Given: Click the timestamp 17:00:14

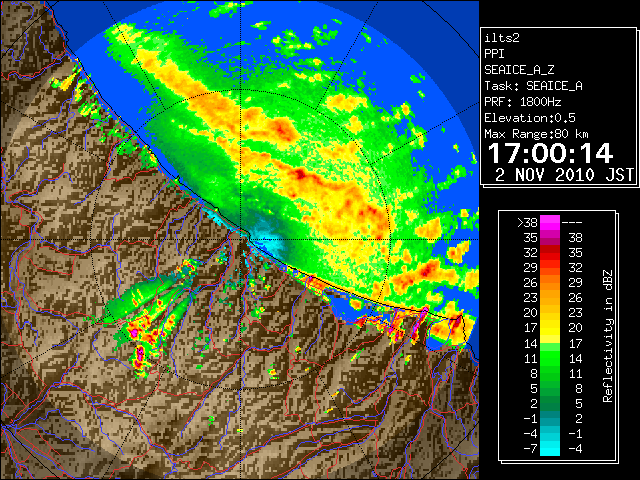Looking at the screenshot, I should (x=550, y=153).
